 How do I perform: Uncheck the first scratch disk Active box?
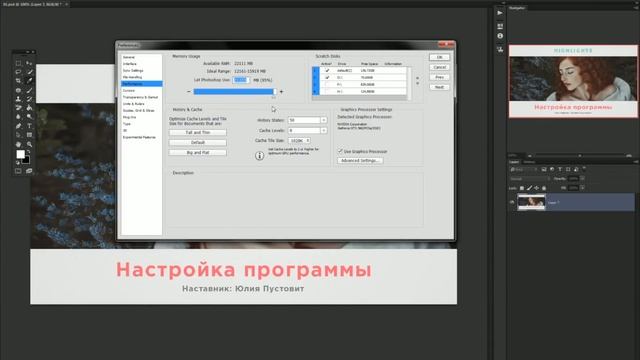point(327,71)
